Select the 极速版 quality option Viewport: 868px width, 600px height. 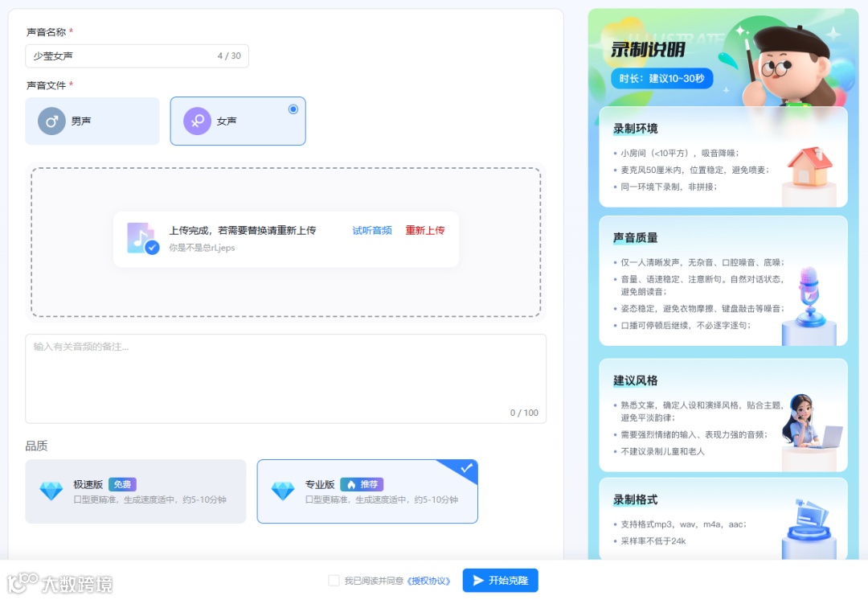pos(136,491)
